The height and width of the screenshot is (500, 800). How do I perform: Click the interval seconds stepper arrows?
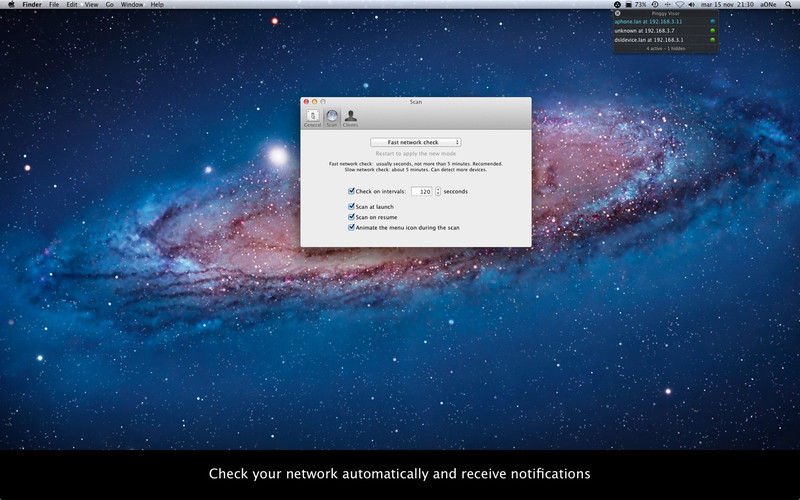pyautogui.click(x=438, y=191)
